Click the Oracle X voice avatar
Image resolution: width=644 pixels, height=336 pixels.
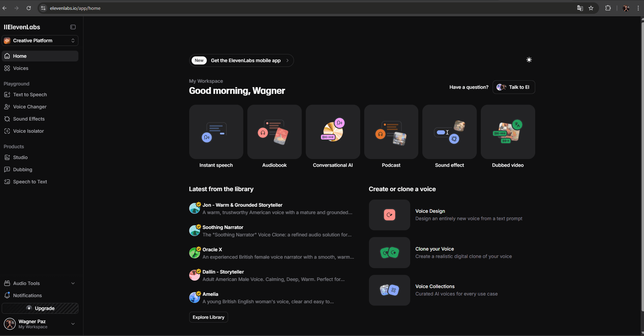click(195, 253)
